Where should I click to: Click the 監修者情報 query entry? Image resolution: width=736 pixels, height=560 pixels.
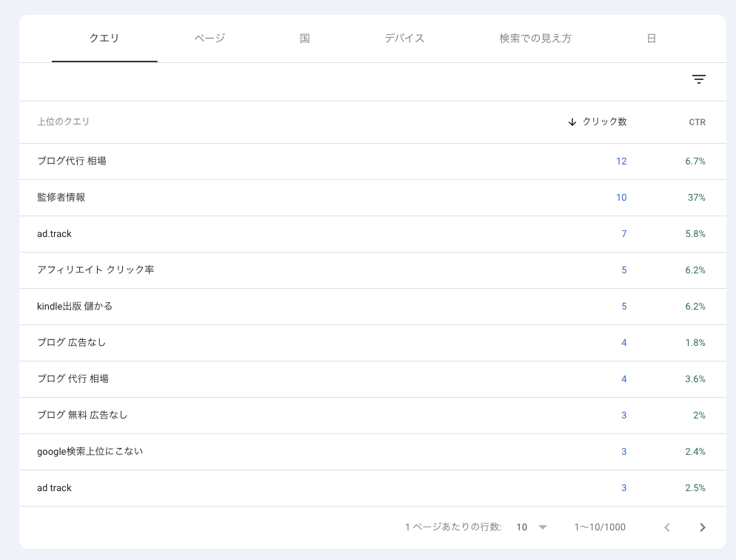click(61, 197)
